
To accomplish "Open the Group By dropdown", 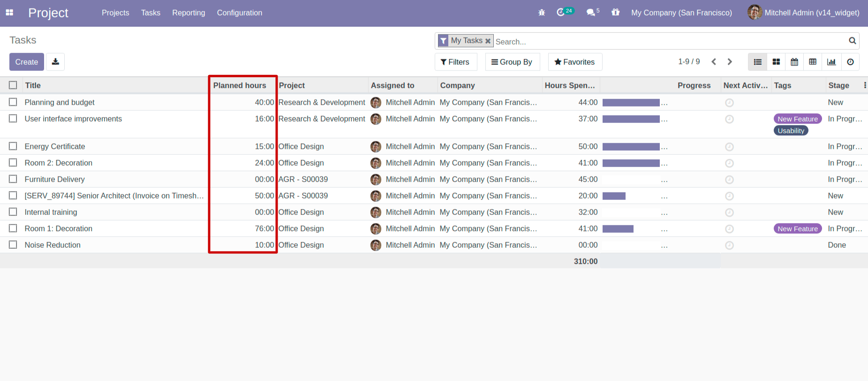I will click(x=513, y=62).
